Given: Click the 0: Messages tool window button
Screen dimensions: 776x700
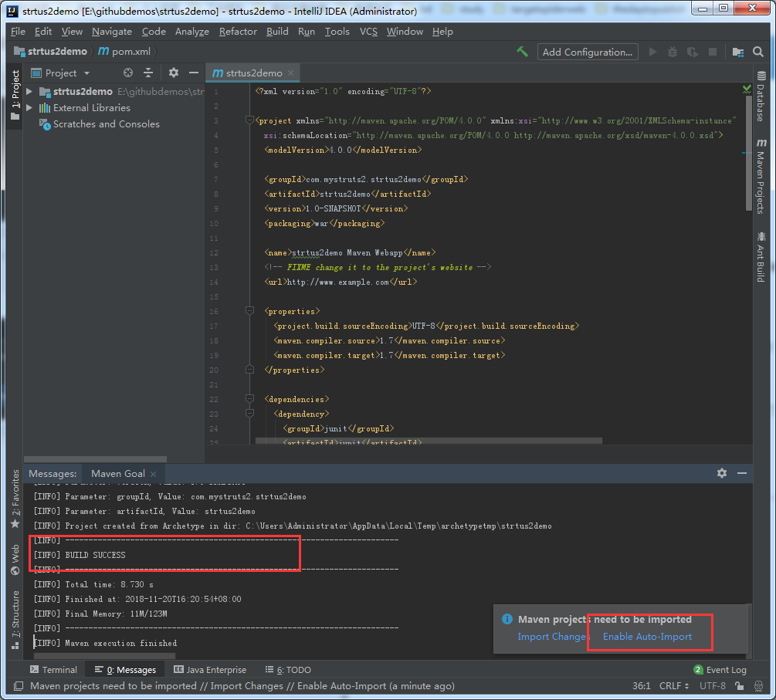Looking at the screenshot, I should pos(125,669).
